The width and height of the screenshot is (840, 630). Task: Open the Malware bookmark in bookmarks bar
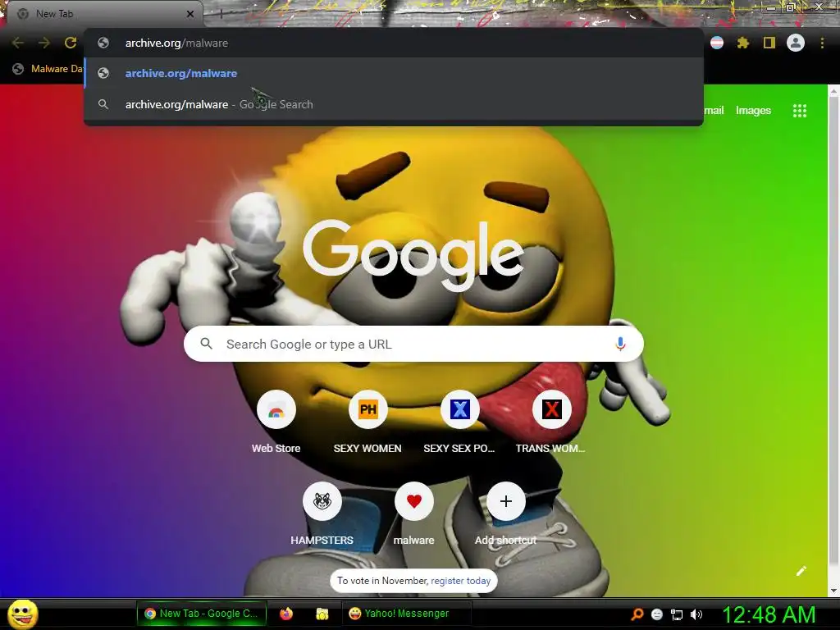tap(48, 69)
